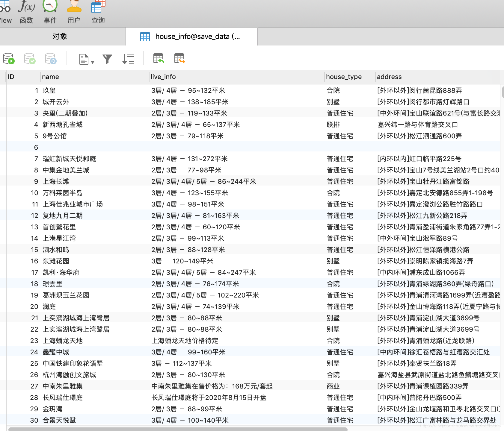Select the name cell 中国铁建印象花语墅
Viewport: 504px width, 431px height.
pyautogui.click(x=73, y=363)
